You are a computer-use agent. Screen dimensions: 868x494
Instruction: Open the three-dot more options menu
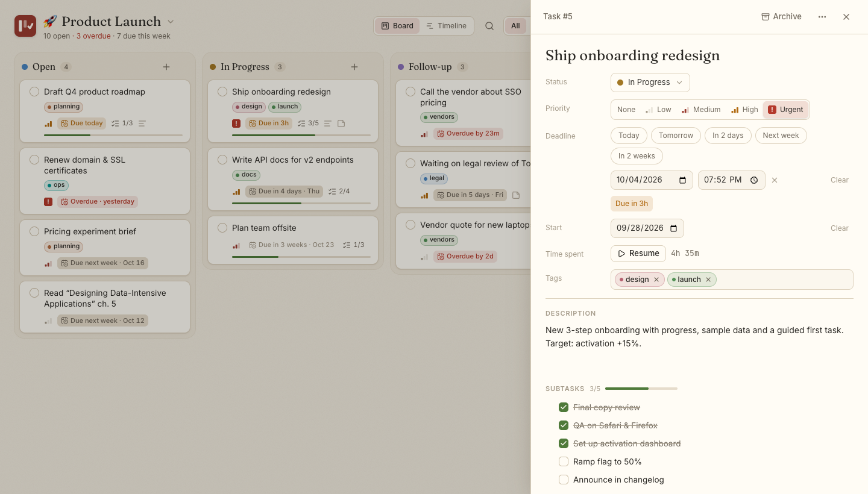[822, 17]
